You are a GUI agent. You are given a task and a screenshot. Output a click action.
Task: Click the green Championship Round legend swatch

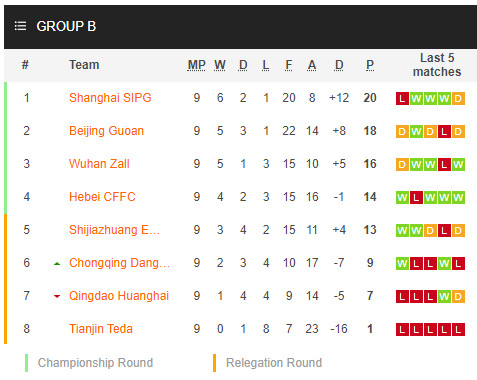pyautogui.click(x=26, y=363)
